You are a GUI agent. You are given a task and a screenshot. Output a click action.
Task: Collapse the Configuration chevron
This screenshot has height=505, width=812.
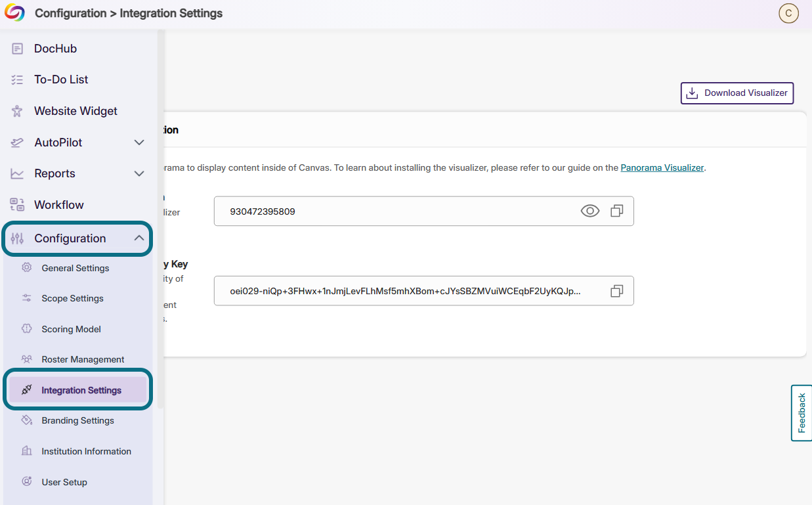click(x=139, y=238)
